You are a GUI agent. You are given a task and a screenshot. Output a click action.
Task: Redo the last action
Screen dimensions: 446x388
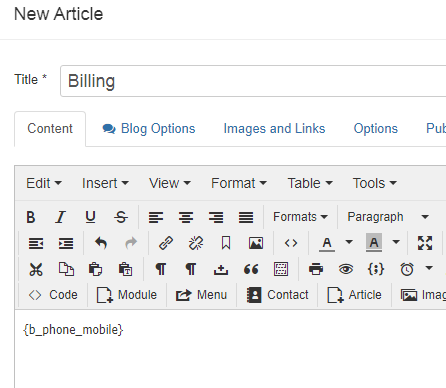click(x=131, y=243)
